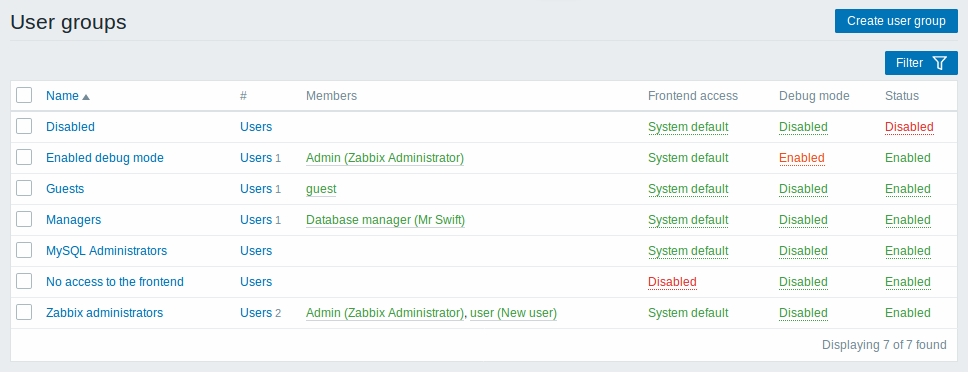Select the MySQL Administrators checkbox
Viewport: 968px width, 372px height.
point(24,250)
